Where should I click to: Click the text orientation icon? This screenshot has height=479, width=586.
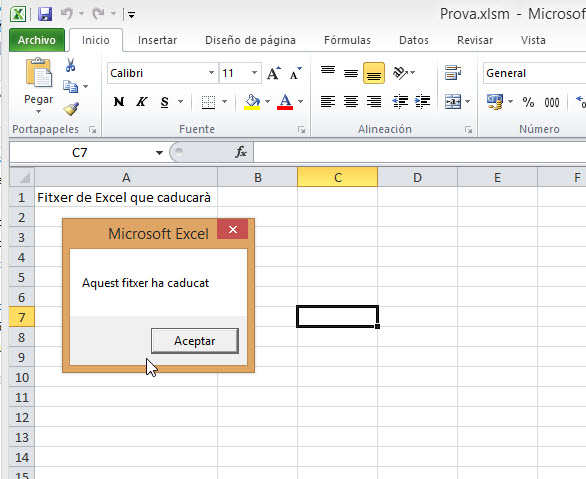point(400,72)
